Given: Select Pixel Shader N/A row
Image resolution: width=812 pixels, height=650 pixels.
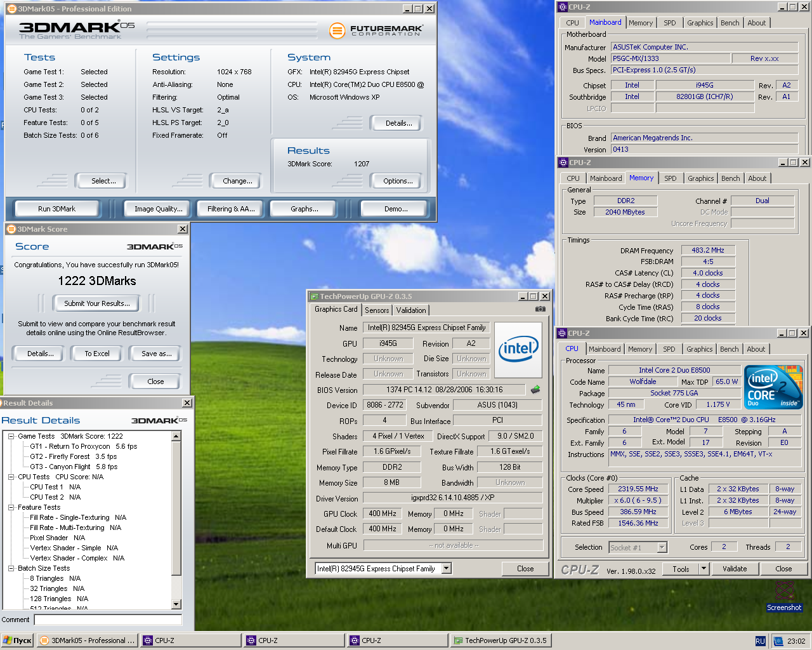Looking at the screenshot, I should [57, 538].
